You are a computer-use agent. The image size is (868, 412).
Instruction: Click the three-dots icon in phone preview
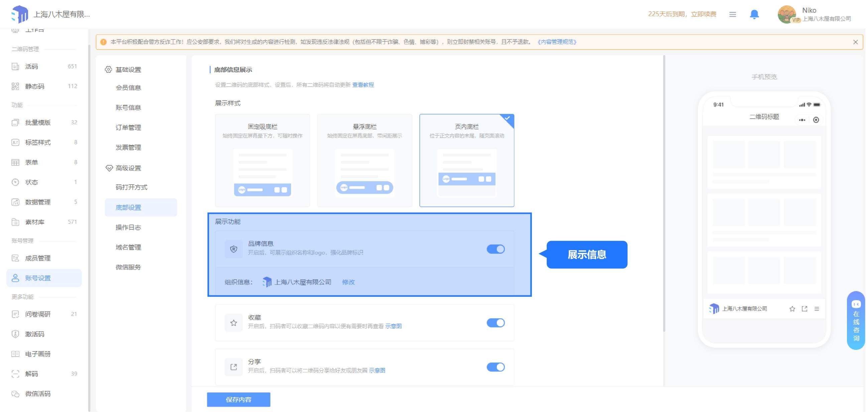click(802, 120)
